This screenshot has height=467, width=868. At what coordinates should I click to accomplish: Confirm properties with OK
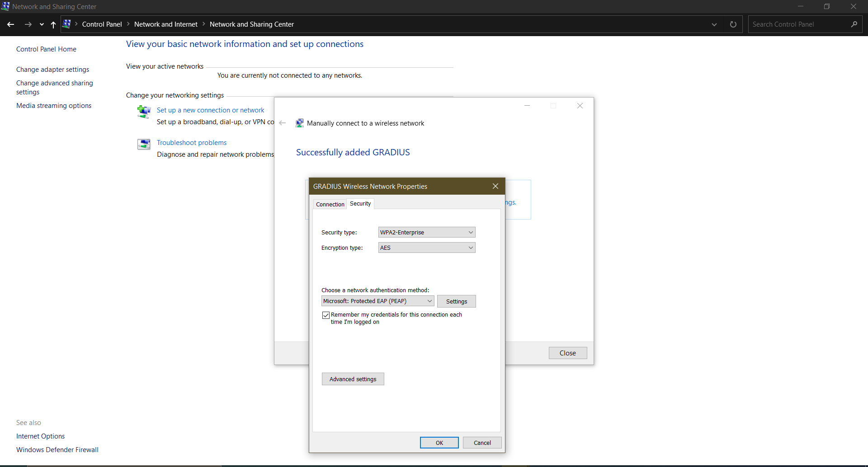tap(439, 443)
